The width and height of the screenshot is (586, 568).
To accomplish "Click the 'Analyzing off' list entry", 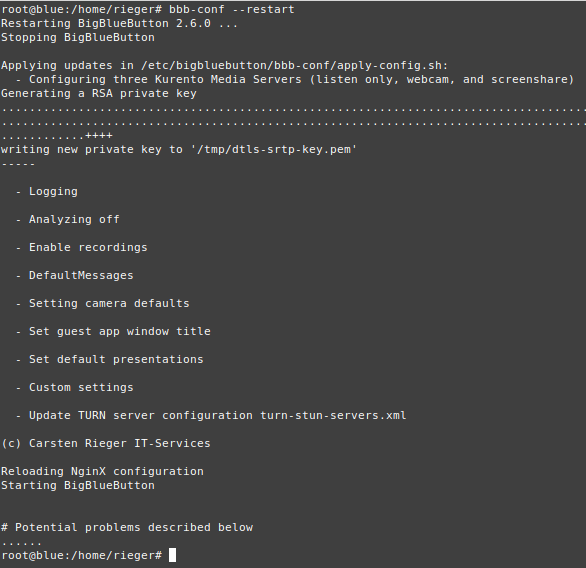I will (74, 219).
